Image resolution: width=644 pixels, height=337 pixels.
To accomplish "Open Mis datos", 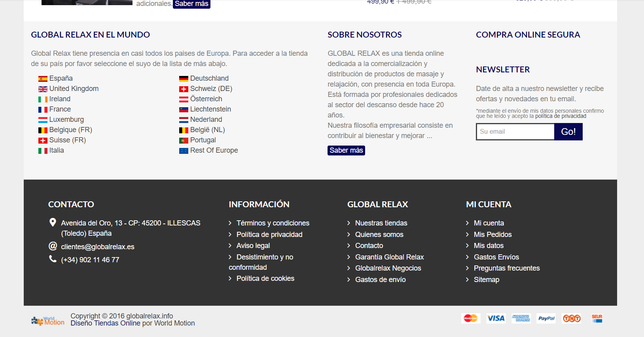I will pyautogui.click(x=489, y=246).
